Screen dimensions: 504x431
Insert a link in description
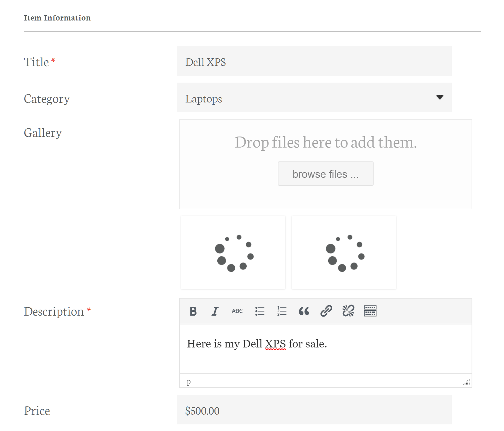coord(326,311)
